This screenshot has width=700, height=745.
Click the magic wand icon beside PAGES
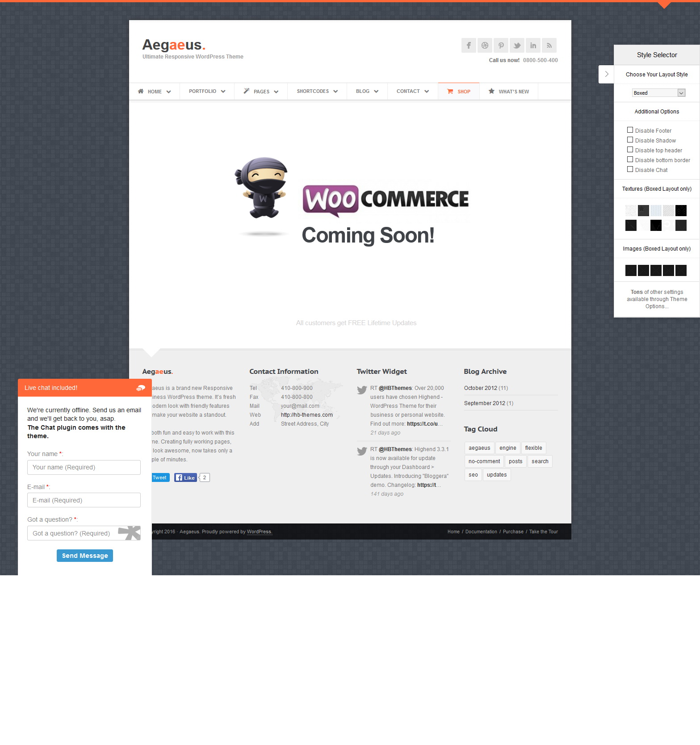click(247, 91)
